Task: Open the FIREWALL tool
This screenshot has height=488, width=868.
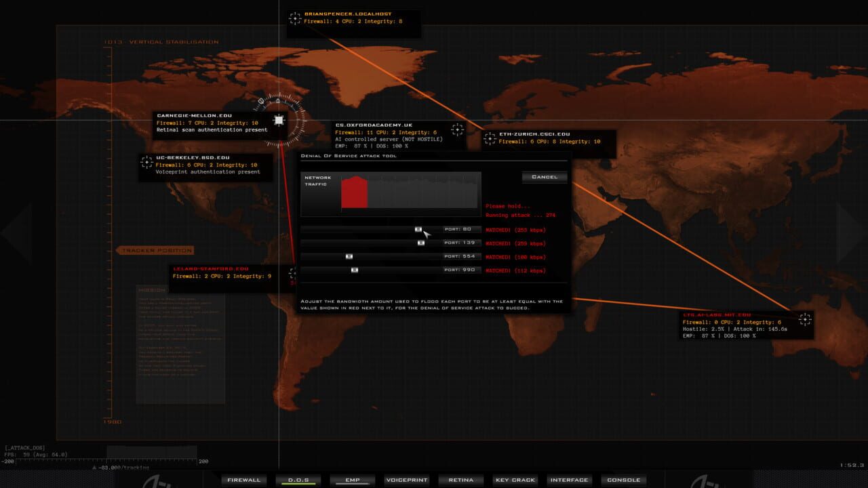Action: tap(243, 480)
